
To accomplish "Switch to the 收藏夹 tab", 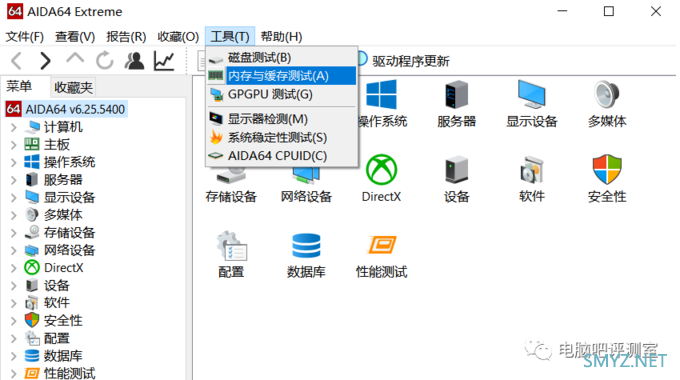I will click(73, 88).
